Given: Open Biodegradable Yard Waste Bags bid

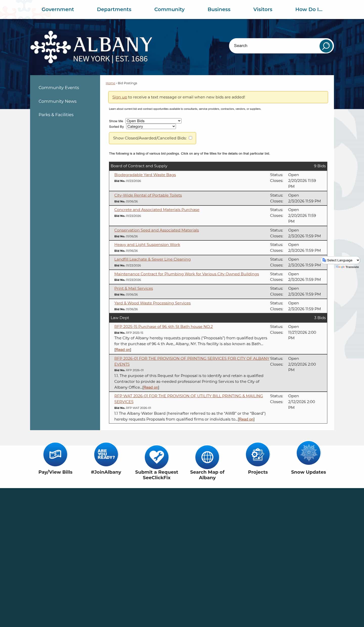Looking at the screenshot, I should click(x=145, y=175).
